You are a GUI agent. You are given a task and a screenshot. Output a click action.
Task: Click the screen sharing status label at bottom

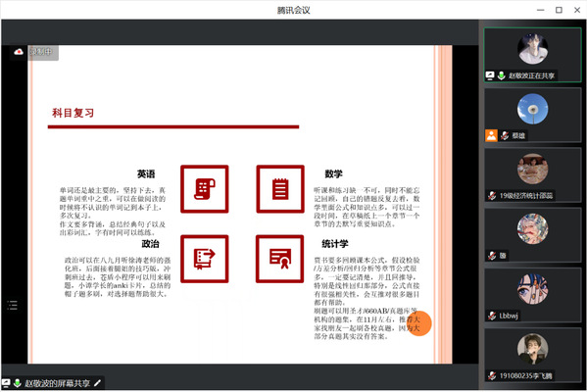tap(57, 383)
